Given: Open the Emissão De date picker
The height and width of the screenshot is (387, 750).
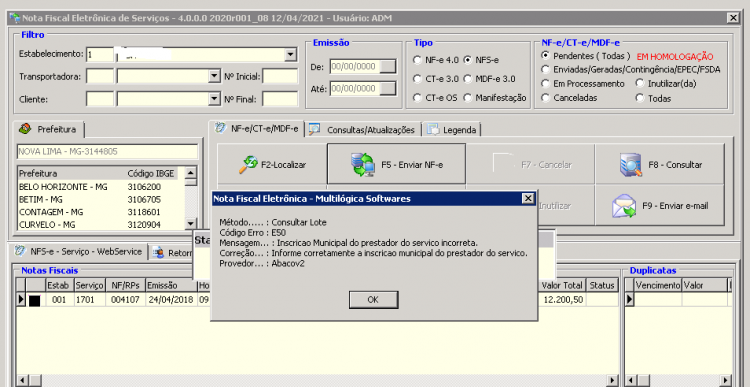Looking at the screenshot, I should coord(387,66).
